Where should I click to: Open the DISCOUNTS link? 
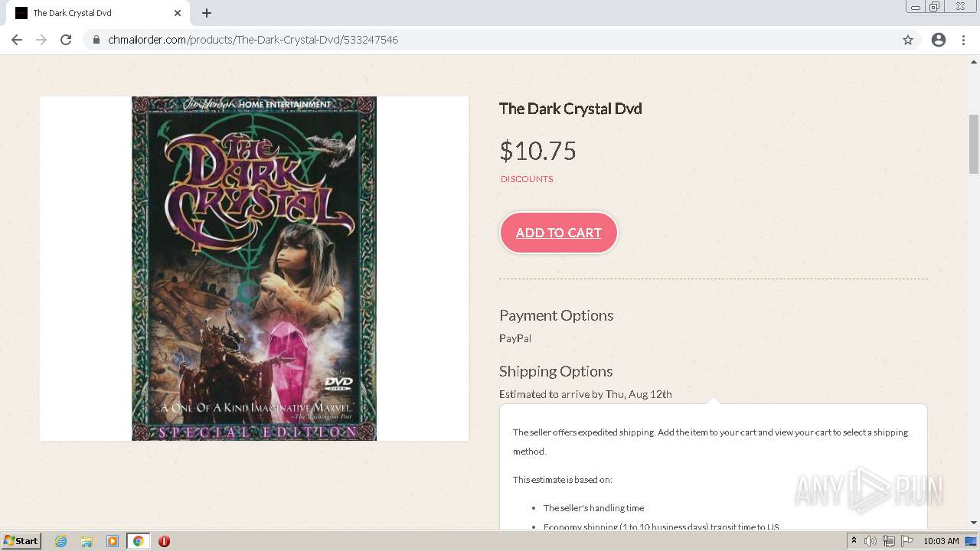point(527,179)
